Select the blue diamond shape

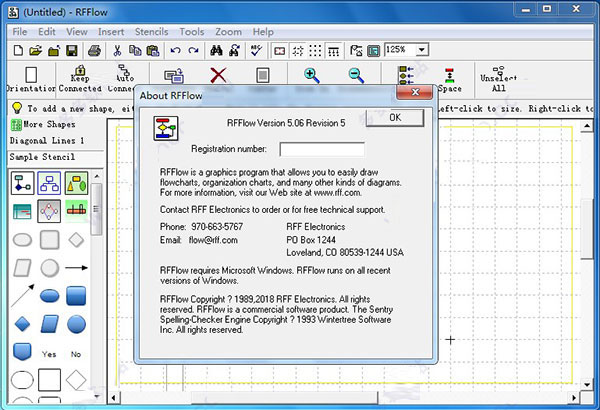click(x=22, y=324)
